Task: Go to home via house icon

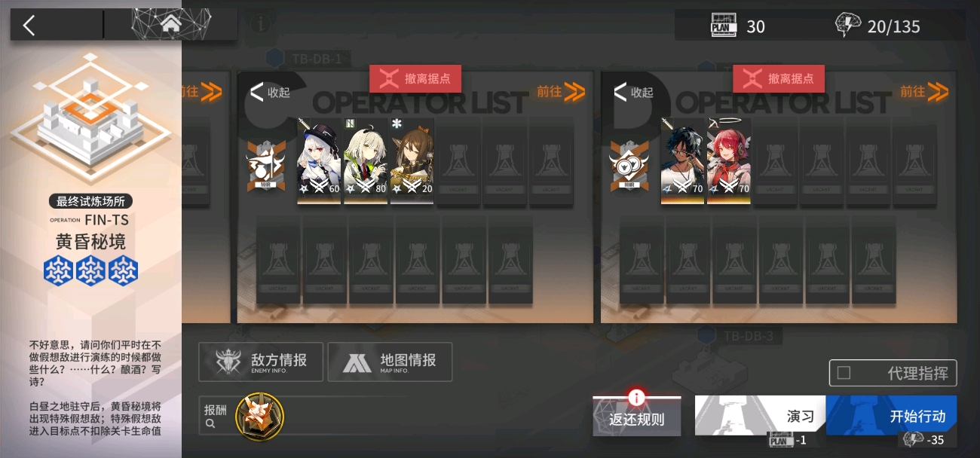Action: click(171, 24)
